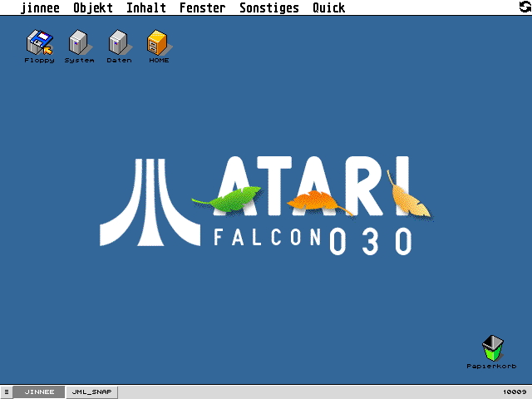Switch to JML_SNAP in the taskbar
The width and height of the screenshot is (532, 399).
[x=91, y=392]
